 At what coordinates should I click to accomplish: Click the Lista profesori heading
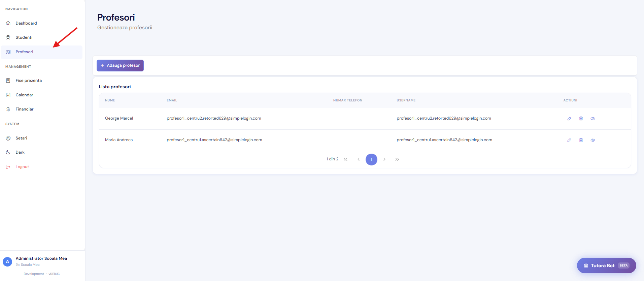coord(115,87)
